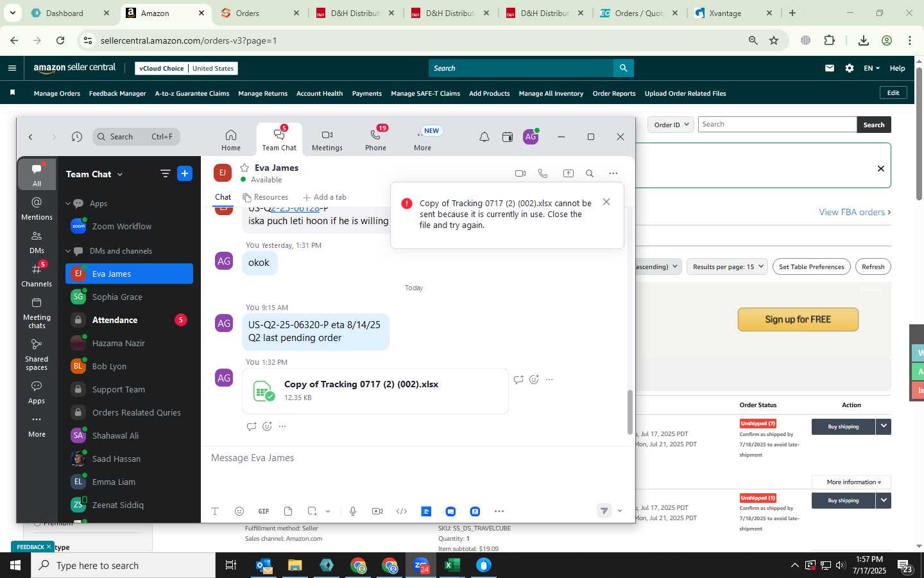Screen dimensions: 924x578
Task: Open Amazon Seller Central hamburger menu
Action: pyautogui.click(x=12, y=68)
